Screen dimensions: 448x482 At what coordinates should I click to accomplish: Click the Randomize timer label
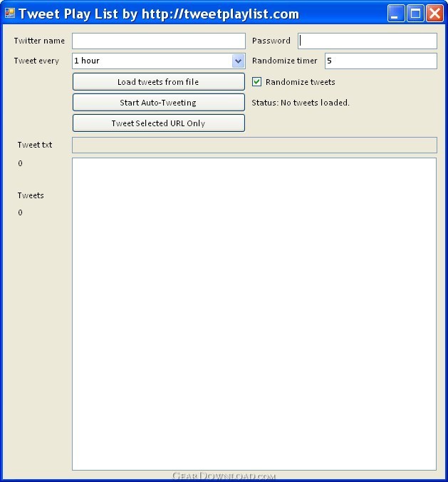click(285, 61)
